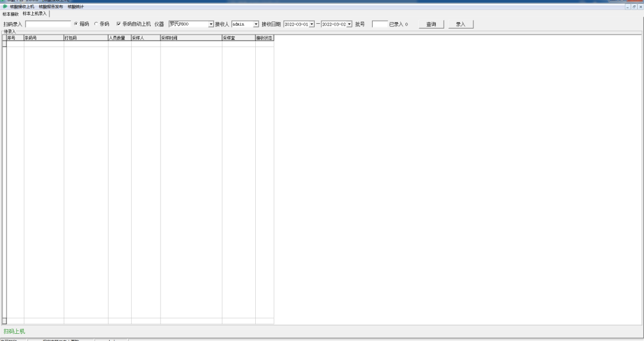Open the end date 2022-03-02 picker

(349, 24)
